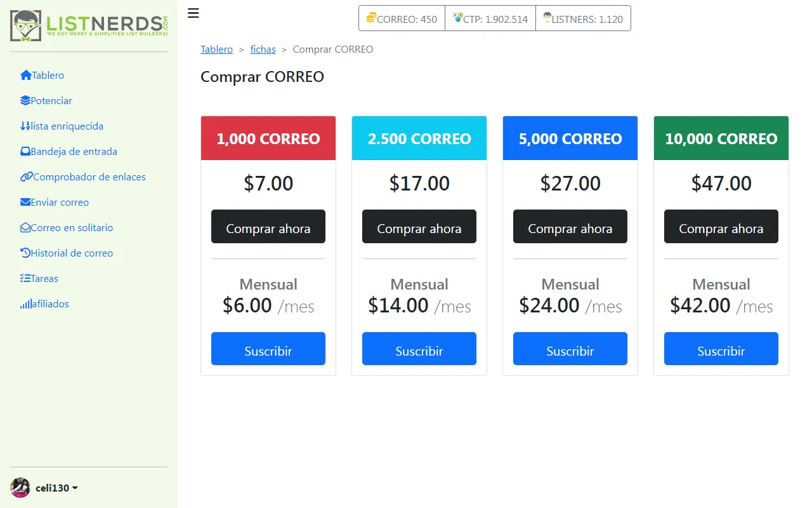The width and height of the screenshot is (812, 508).
Task: Click the envelope icon beside Enviar correo
Action: point(25,202)
